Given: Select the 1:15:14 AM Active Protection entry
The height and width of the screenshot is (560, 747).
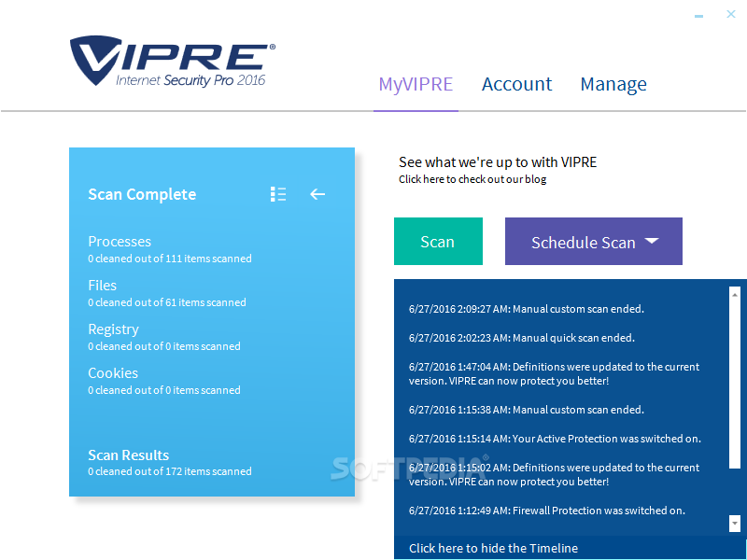Looking at the screenshot, I should [555, 439].
